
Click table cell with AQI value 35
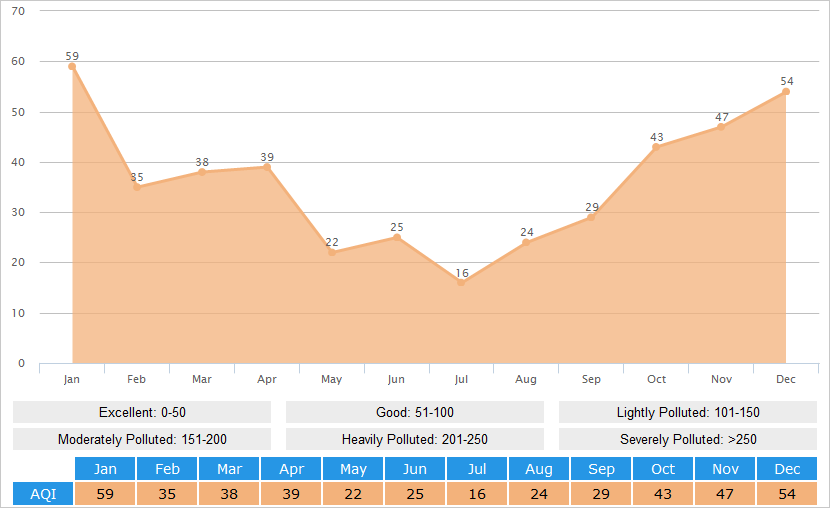coord(167,494)
